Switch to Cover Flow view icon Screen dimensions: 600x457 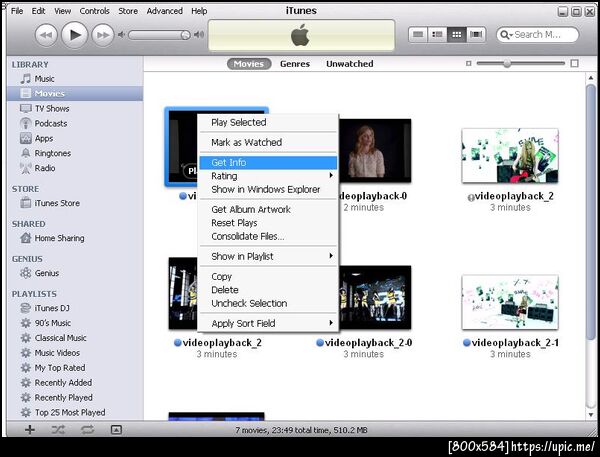476,35
